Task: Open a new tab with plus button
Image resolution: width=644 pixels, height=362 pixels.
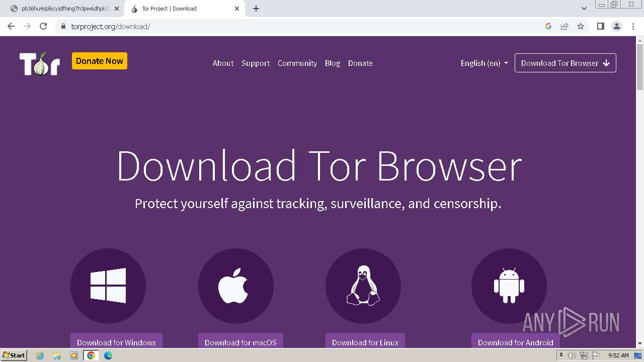Action: 256,9
